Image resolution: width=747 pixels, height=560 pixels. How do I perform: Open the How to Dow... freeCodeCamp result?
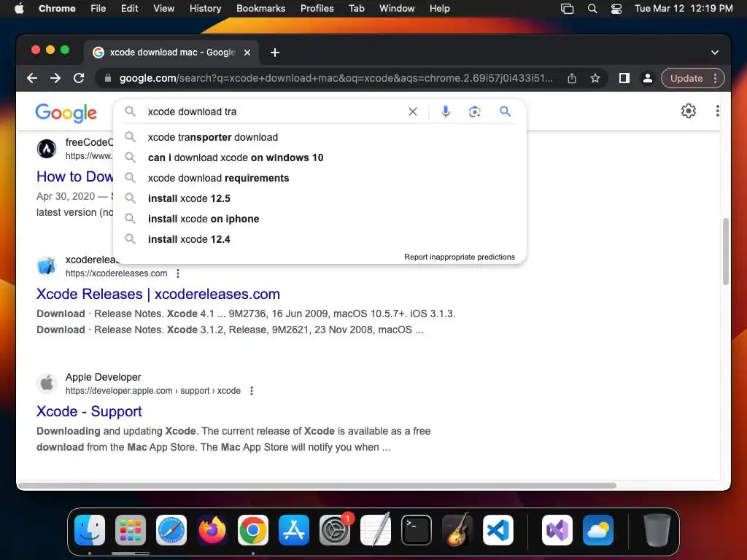pos(75,176)
